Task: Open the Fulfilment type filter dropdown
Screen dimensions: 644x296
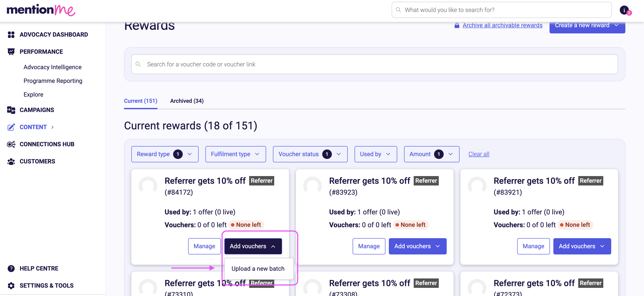Action: click(x=235, y=154)
